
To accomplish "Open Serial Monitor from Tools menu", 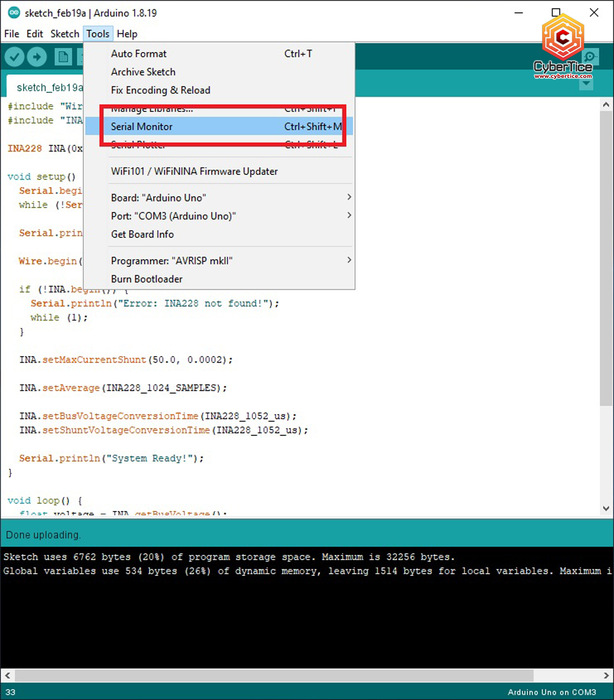I will [x=219, y=126].
